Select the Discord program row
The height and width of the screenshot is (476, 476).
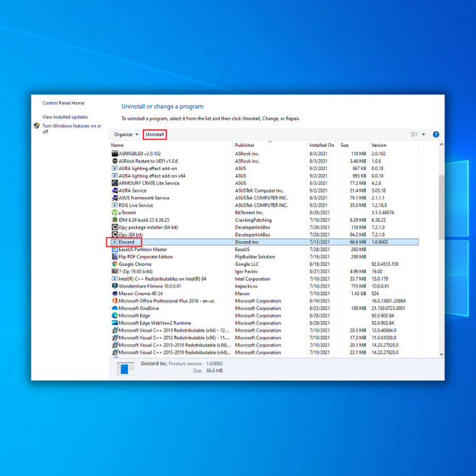[x=264, y=242]
